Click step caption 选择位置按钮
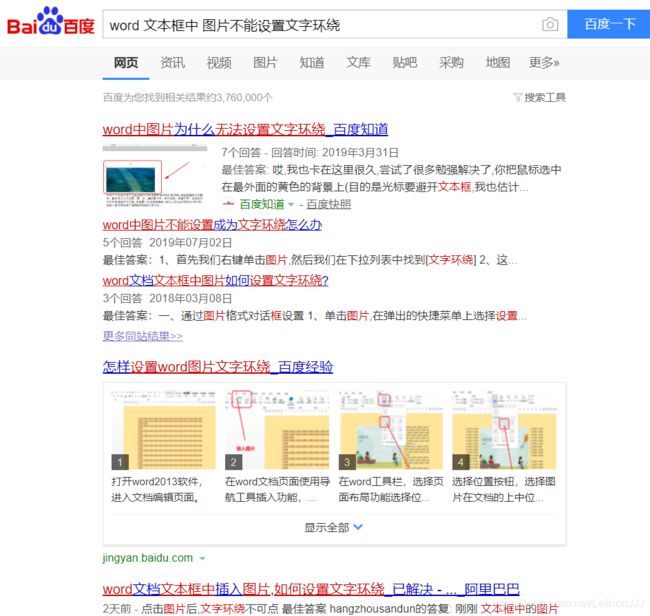 pyautogui.click(x=504, y=490)
